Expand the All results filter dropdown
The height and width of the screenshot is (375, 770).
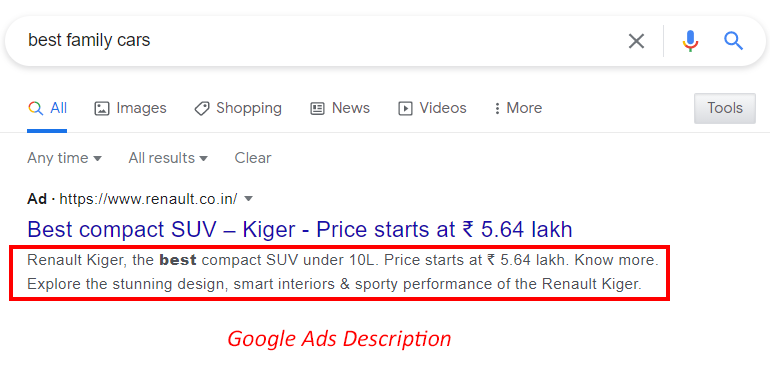pyautogui.click(x=168, y=158)
